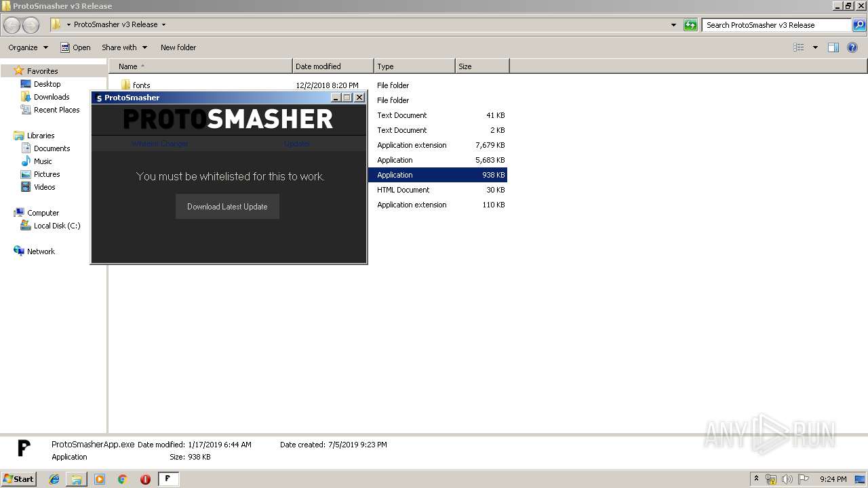Click Date modified value in details pane
This screenshot has width=868, height=488.
220,445
